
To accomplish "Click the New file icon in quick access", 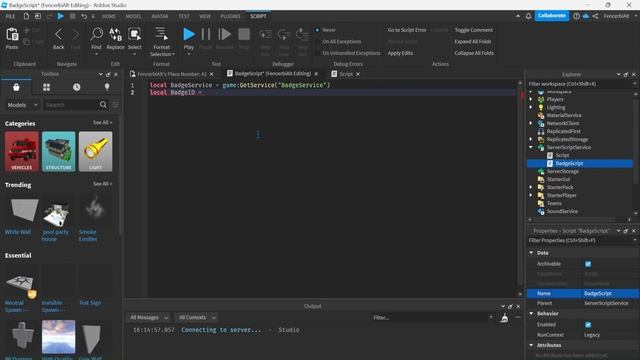I will pos(26,16).
